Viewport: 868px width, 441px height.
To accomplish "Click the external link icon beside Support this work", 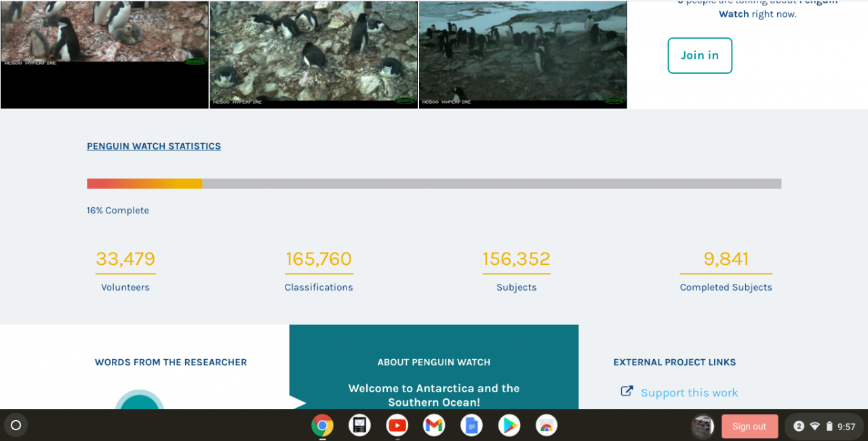I will [627, 392].
